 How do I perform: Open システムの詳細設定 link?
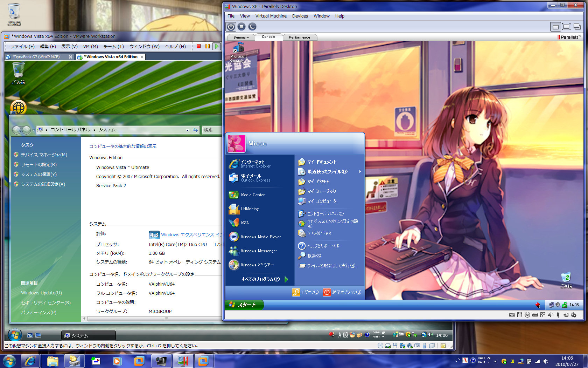(x=43, y=184)
